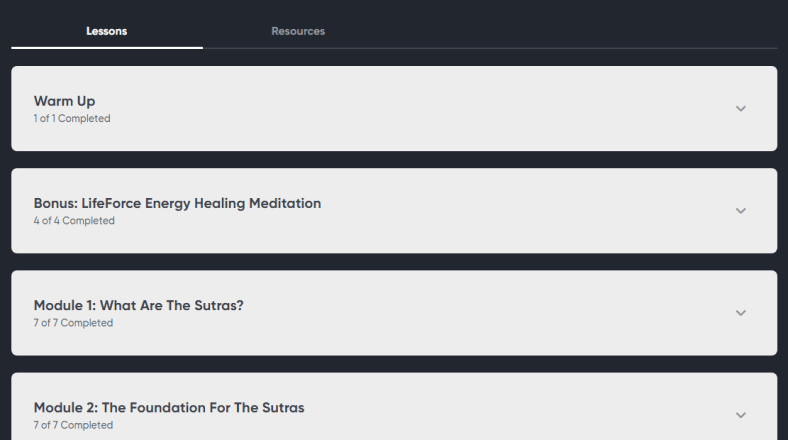
Task: Click empty space in Module 1 card
Action: click(x=480, y=312)
